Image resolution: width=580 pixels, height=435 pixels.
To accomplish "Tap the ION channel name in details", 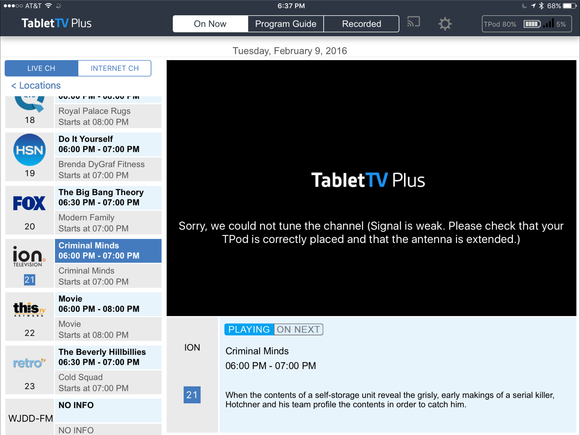I will [192, 347].
